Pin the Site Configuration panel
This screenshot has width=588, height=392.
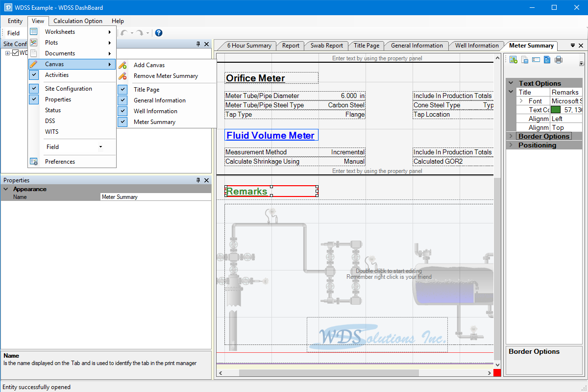198,44
